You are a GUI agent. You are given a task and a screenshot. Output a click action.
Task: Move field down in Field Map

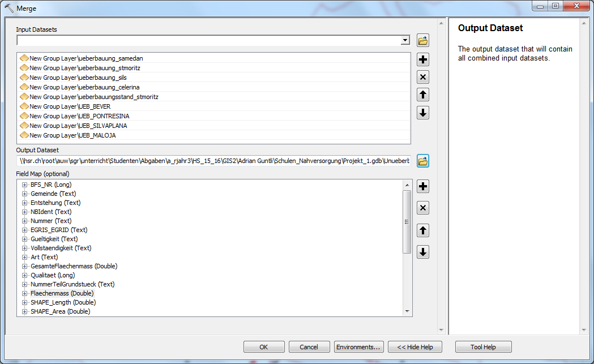pyautogui.click(x=422, y=252)
